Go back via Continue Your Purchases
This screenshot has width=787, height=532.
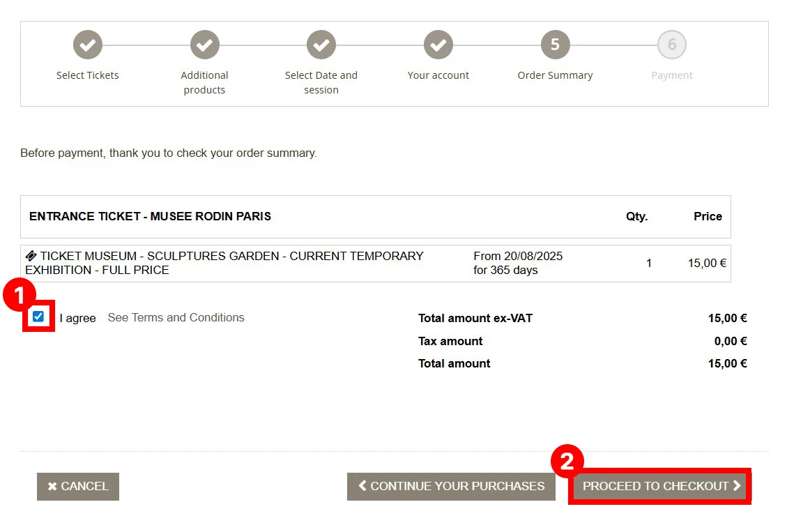(451, 487)
